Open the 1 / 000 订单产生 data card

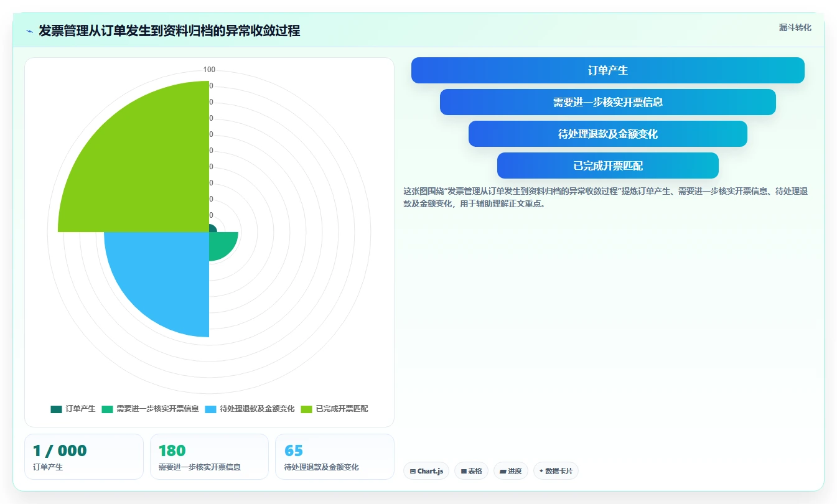[x=84, y=457]
